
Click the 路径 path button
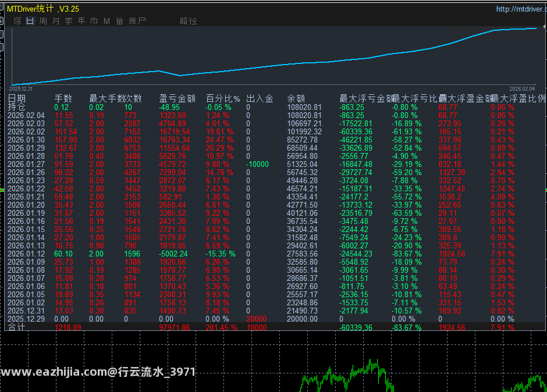189,21
